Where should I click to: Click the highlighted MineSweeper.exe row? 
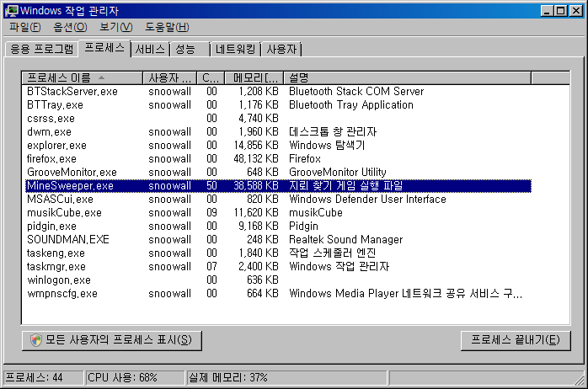point(278,185)
